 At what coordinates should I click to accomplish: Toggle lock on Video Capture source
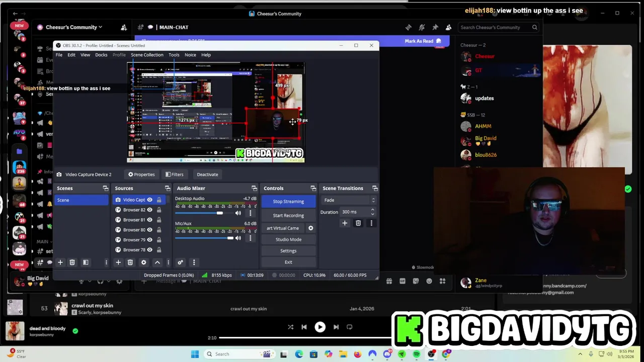(x=159, y=200)
